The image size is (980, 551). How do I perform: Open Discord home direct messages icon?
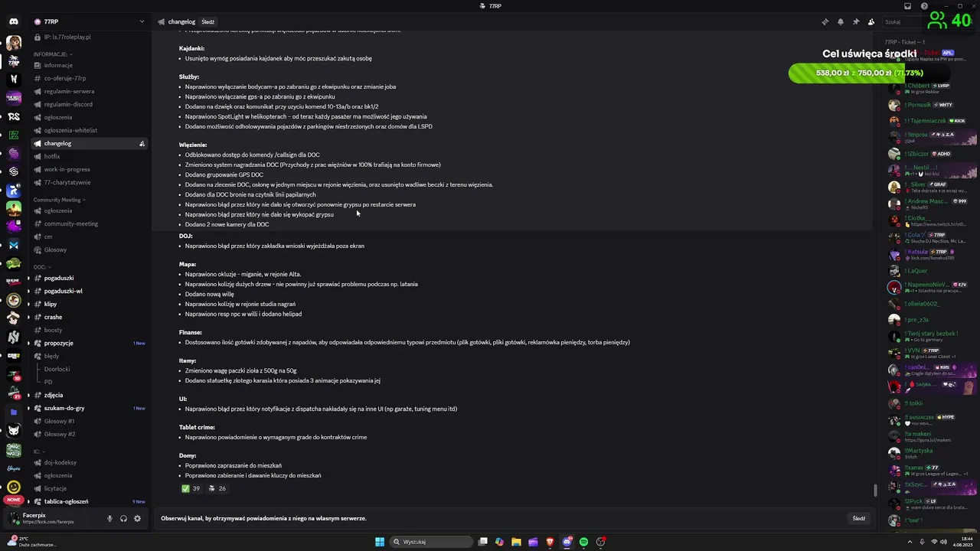click(14, 21)
